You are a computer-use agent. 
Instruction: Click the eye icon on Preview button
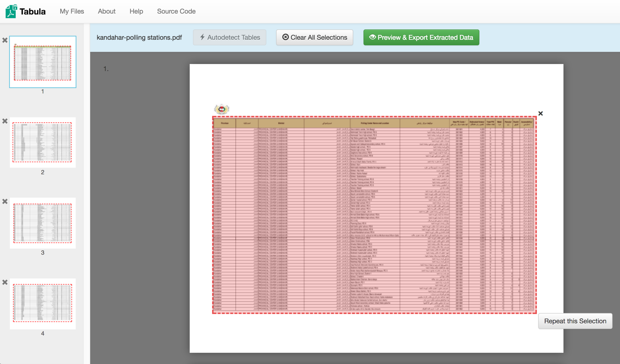click(372, 37)
